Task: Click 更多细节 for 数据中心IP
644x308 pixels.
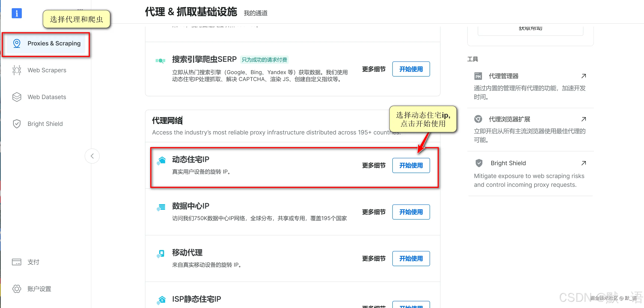Action: click(x=374, y=212)
